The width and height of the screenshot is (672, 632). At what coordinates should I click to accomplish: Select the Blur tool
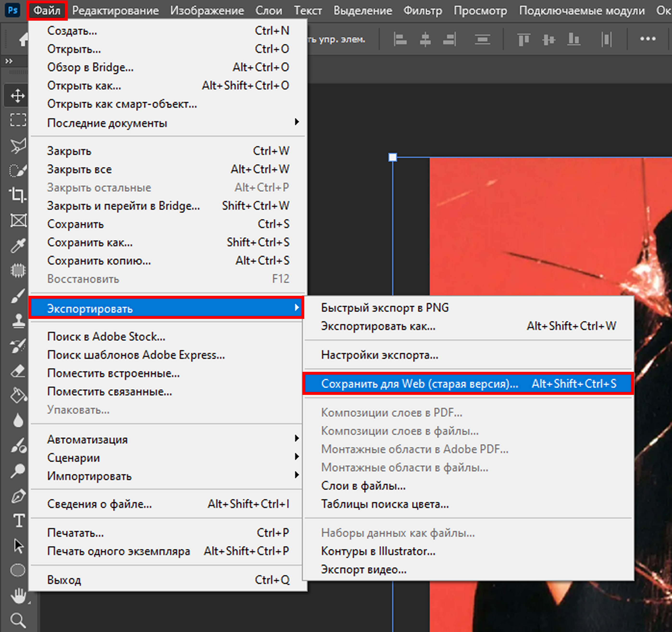[19, 421]
